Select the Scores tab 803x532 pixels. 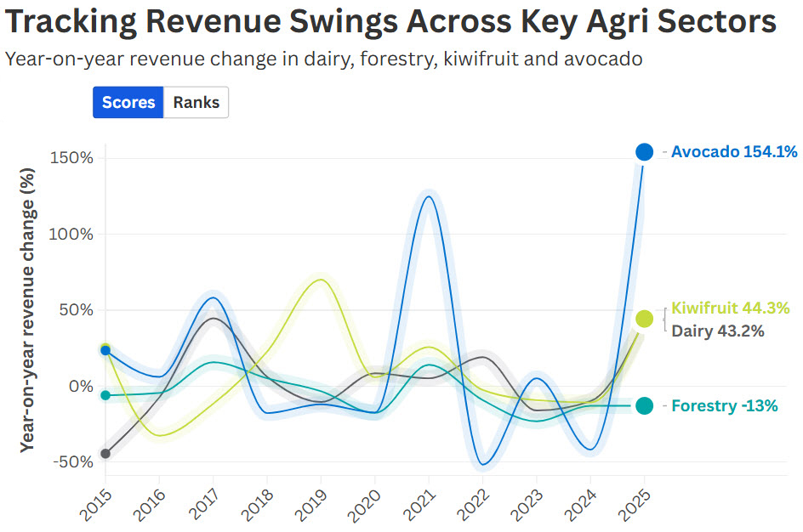(128, 102)
